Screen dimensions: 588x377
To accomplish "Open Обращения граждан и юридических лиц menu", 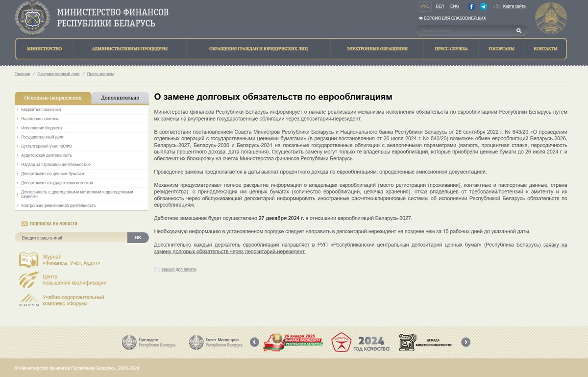I will (259, 49).
